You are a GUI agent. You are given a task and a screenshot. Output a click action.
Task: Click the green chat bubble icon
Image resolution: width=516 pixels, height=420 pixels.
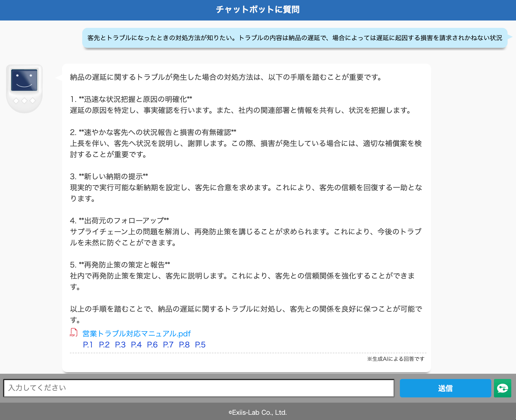(502, 388)
